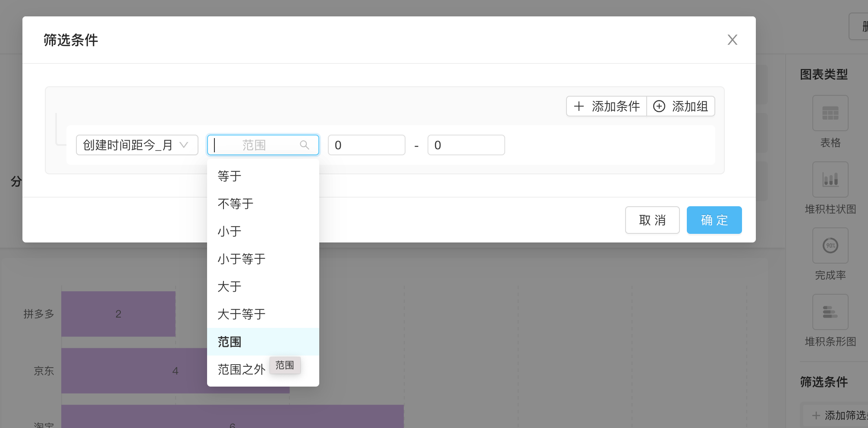This screenshot has height=428, width=868.
Task: Select the 堆积柱状图 chart type icon
Action: tap(830, 179)
